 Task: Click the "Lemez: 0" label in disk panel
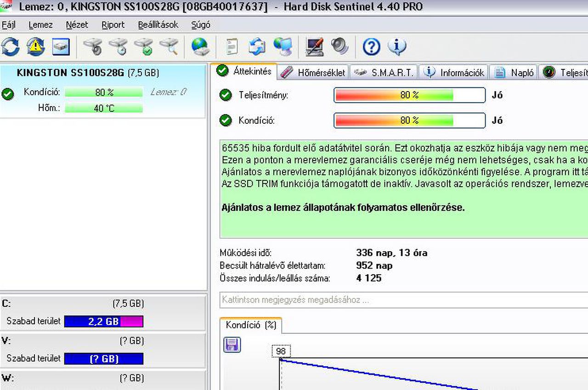[168, 92]
